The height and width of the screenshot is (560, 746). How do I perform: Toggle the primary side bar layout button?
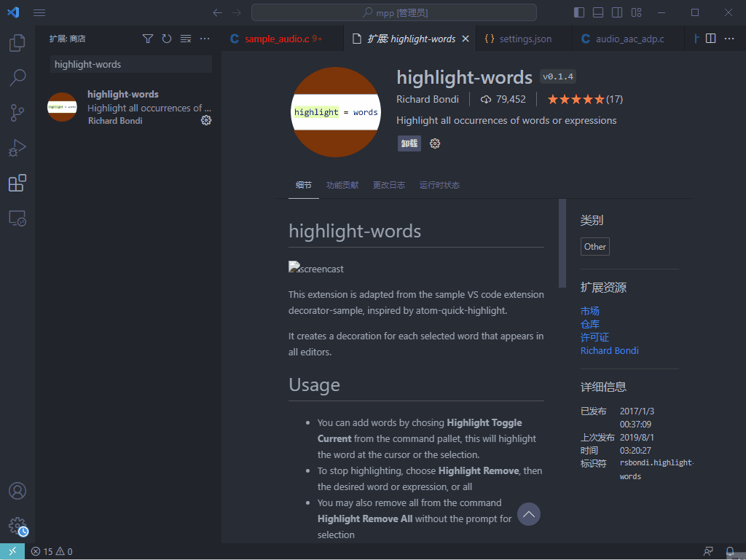[x=579, y=12]
